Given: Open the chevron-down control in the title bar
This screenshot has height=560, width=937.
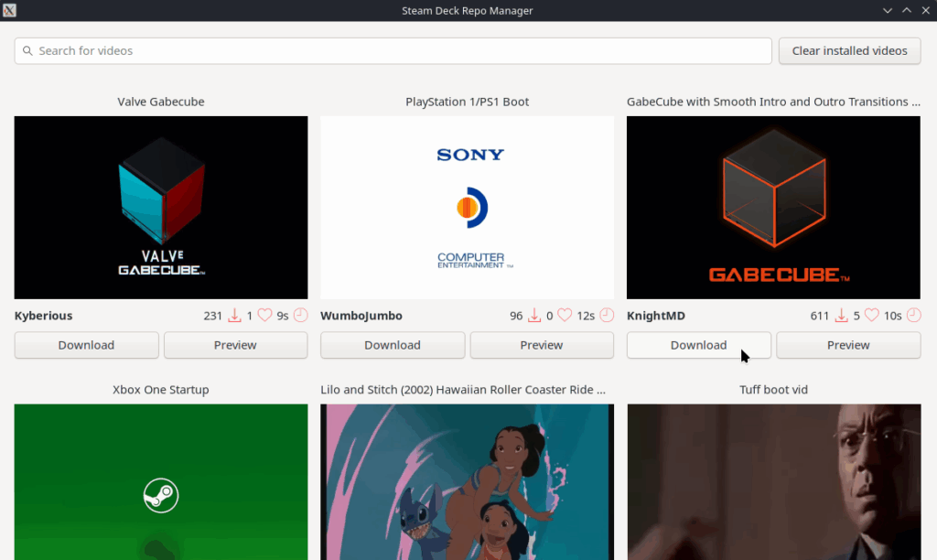Looking at the screenshot, I should coord(886,10).
